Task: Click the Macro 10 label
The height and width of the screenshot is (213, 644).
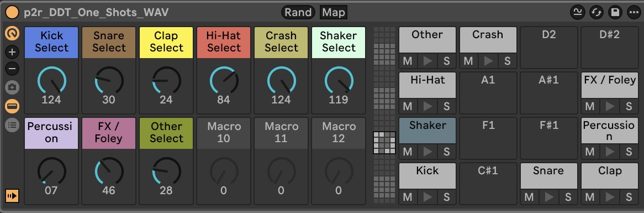Action: coord(224,133)
